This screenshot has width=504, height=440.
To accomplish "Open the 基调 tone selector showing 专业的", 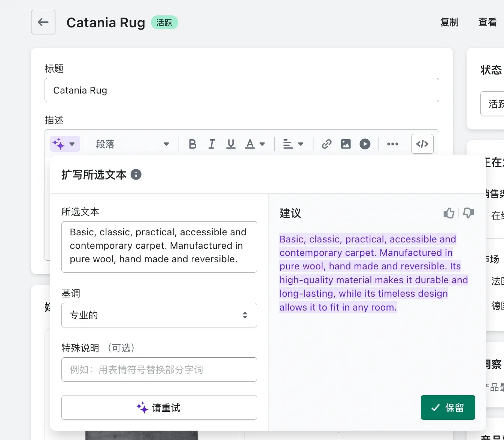I will click(159, 315).
